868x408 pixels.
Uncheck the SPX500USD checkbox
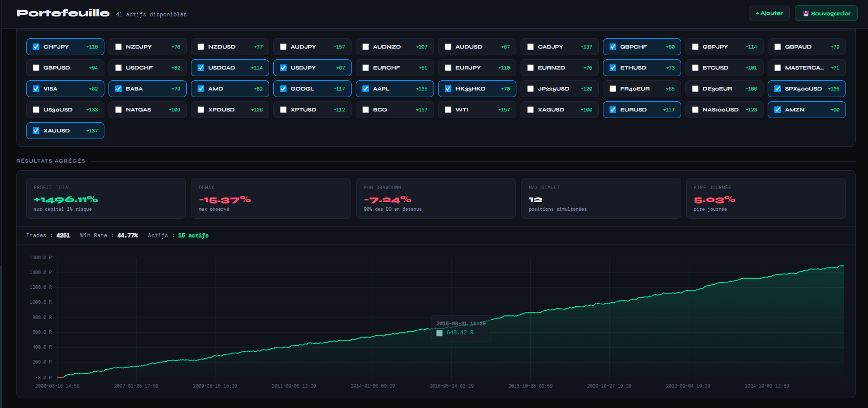point(778,88)
